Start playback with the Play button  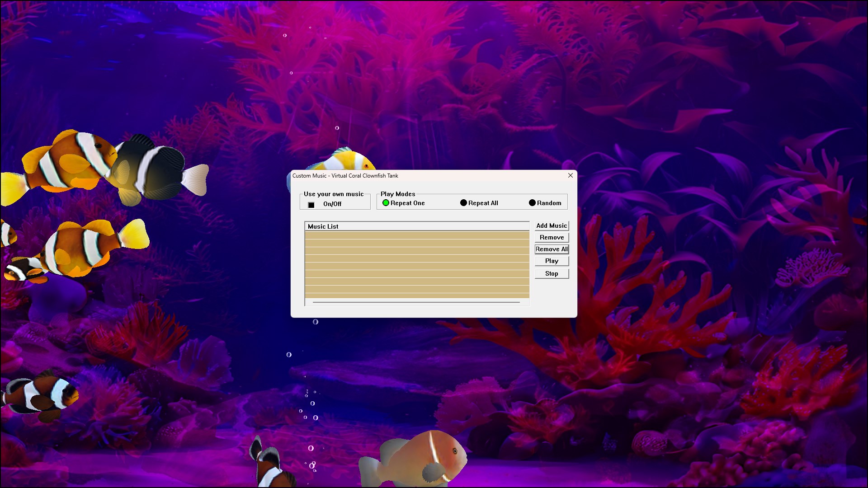click(x=552, y=261)
